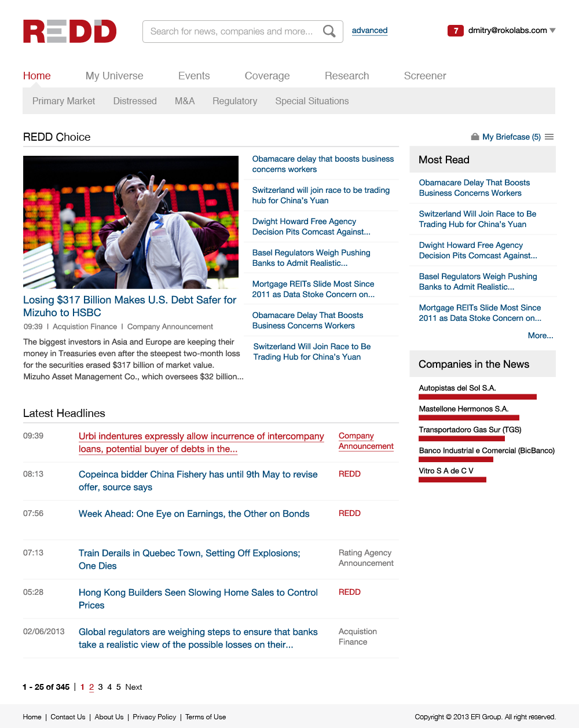
Task: Click the Vitro S A de C V red bar
Action: pyautogui.click(x=452, y=480)
